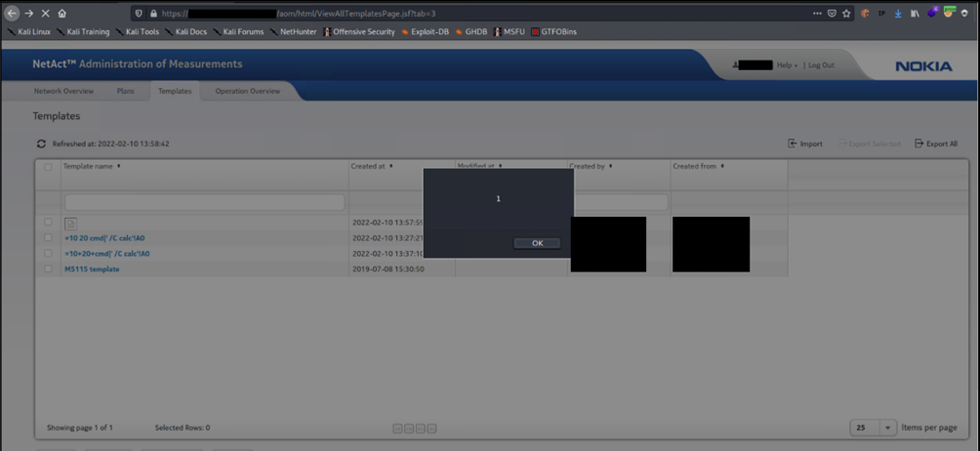Viewport: 980px width, 451px height.
Task: Open the Kali Linux bookmark
Action: click(x=28, y=32)
